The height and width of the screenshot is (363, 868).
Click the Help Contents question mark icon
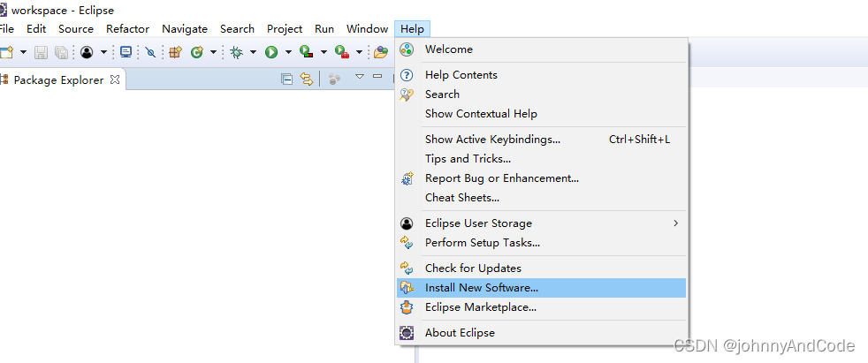point(407,75)
